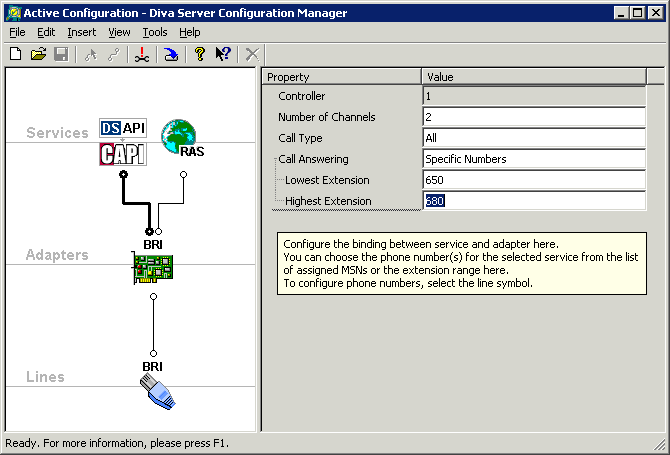Click the blue arrow activate toolbar icon
Screen dimensions: 670x455
pyautogui.click(x=171, y=55)
